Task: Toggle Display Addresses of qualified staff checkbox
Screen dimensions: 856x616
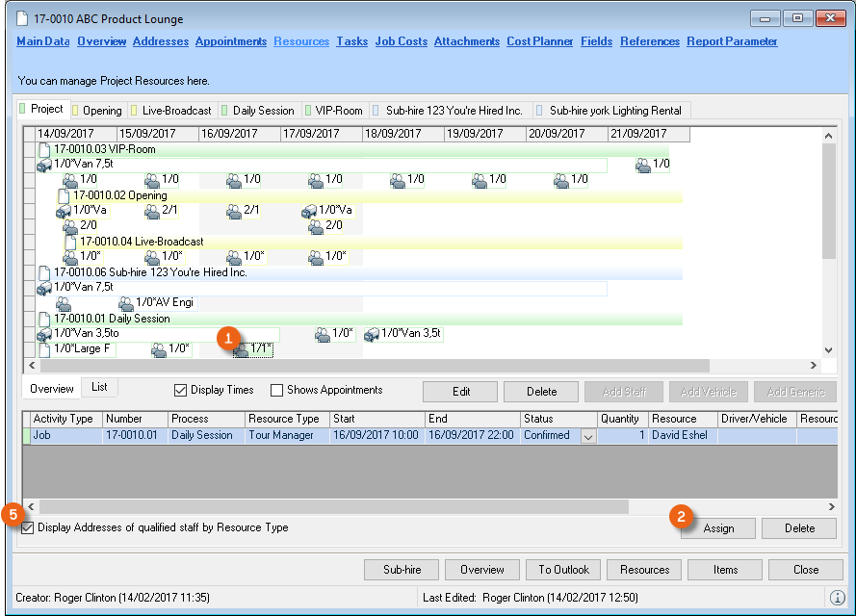Action: [27, 527]
